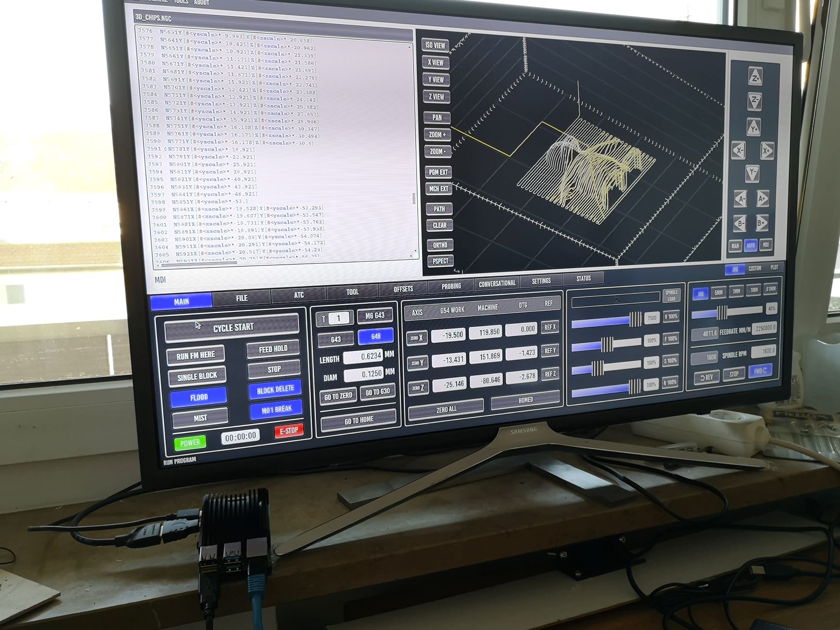Image resolution: width=840 pixels, height=630 pixels.
Task: Open the SETTINGS tab
Action: (541, 281)
